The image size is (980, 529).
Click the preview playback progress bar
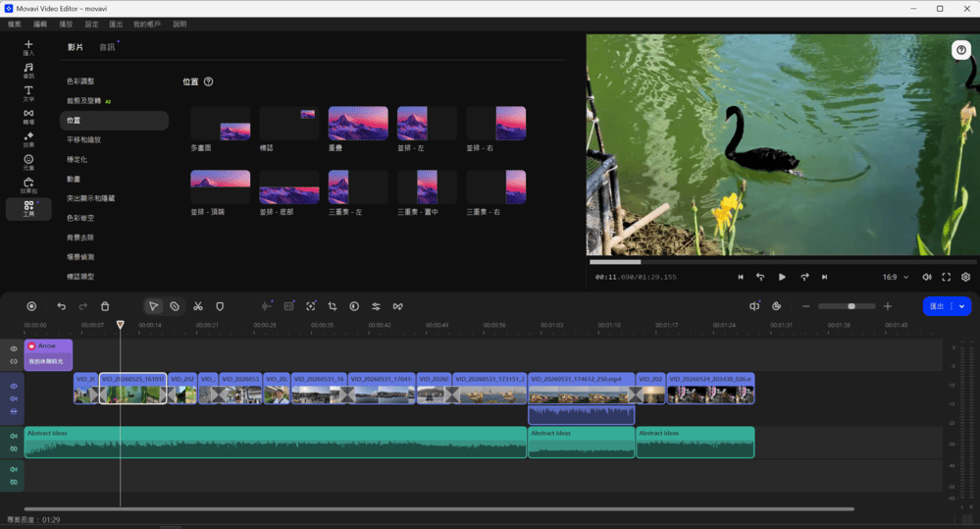point(783,262)
